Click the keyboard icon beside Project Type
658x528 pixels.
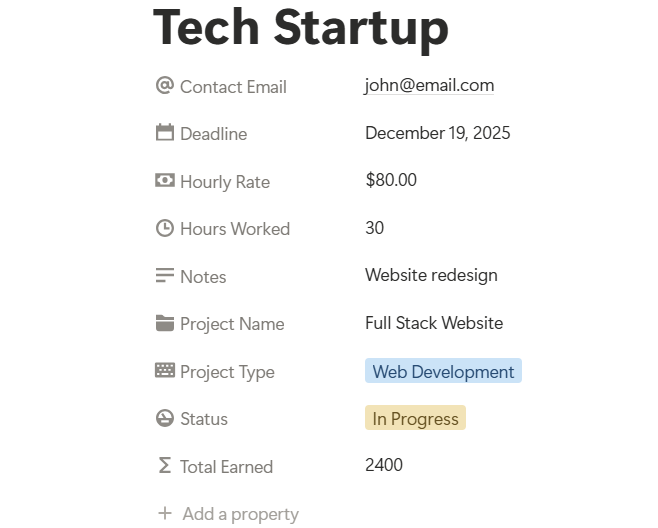(165, 371)
